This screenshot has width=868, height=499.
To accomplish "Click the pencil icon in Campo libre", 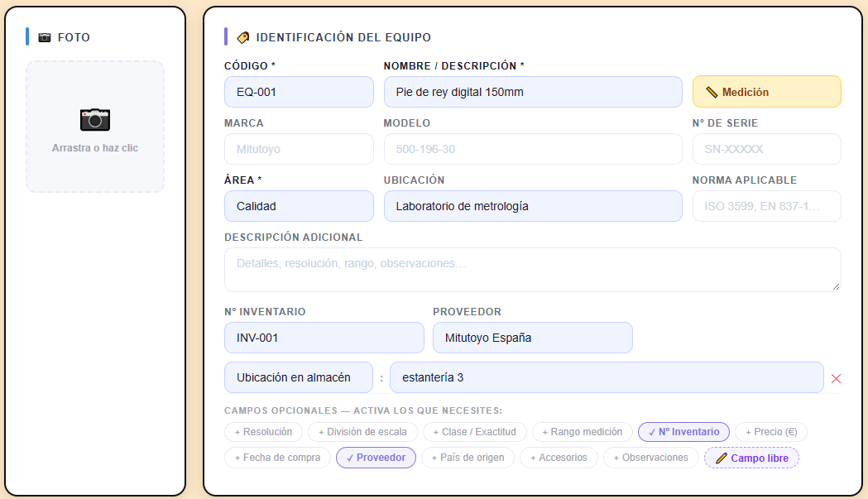I will pos(722,458).
